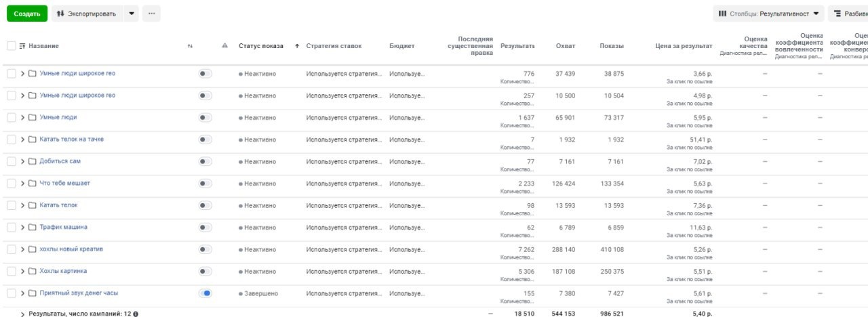Sort by Цена за результат column
The image size is (868, 317).
pyautogui.click(x=684, y=46)
